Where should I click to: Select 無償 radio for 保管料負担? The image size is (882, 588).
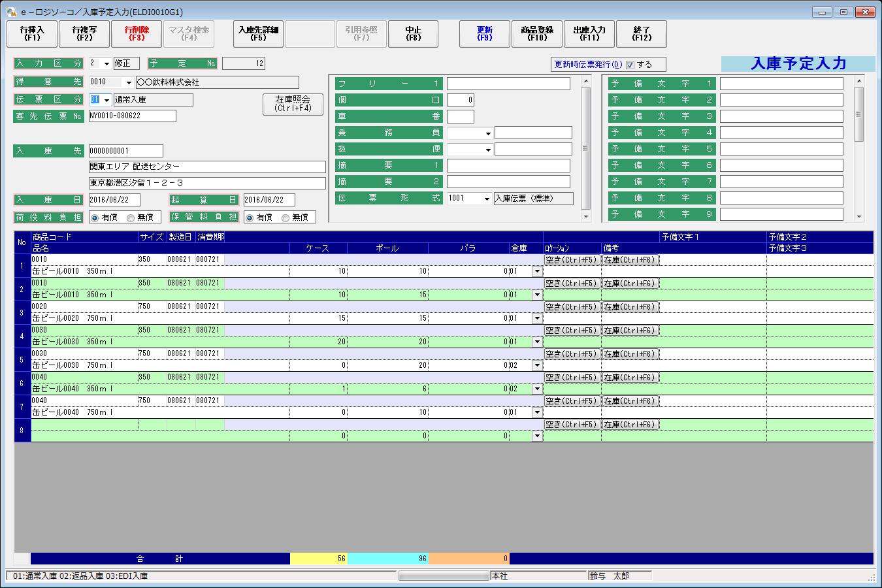[x=286, y=218]
